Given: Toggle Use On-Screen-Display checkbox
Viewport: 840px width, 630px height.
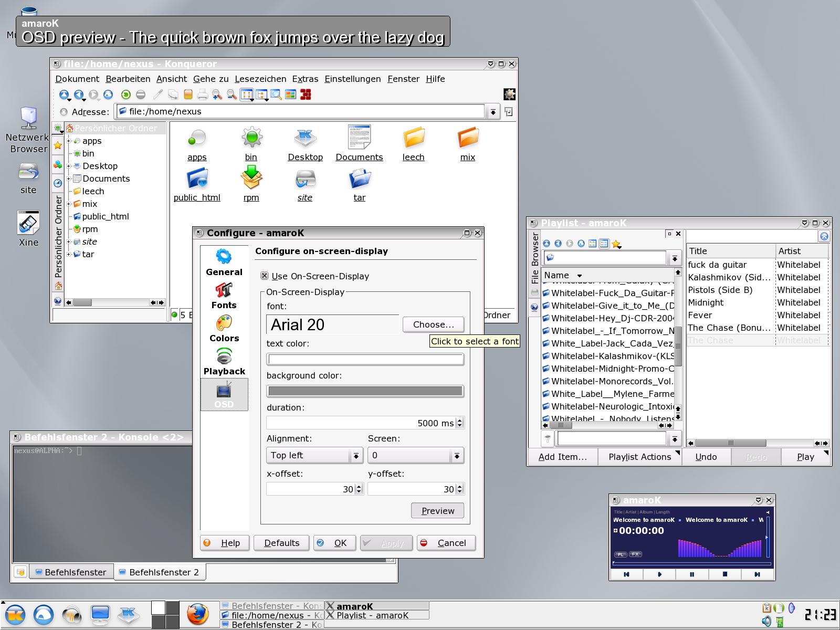Looking at the screenshot, I should click(265, 276).
